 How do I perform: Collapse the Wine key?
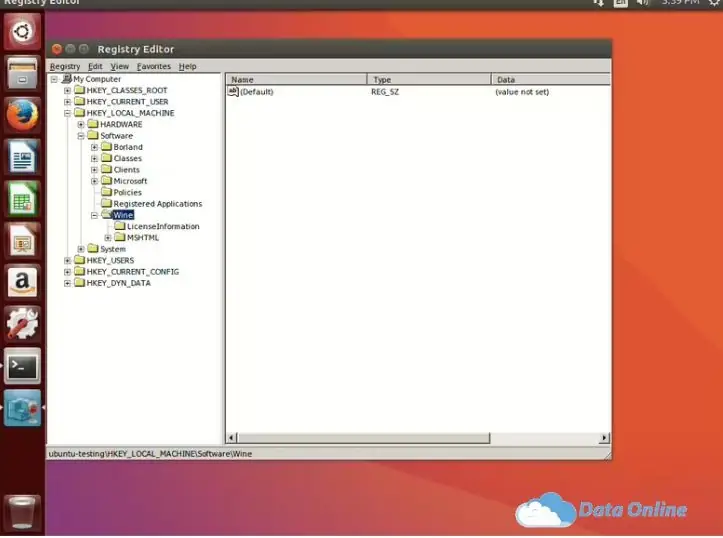click(x=94, y=215)
